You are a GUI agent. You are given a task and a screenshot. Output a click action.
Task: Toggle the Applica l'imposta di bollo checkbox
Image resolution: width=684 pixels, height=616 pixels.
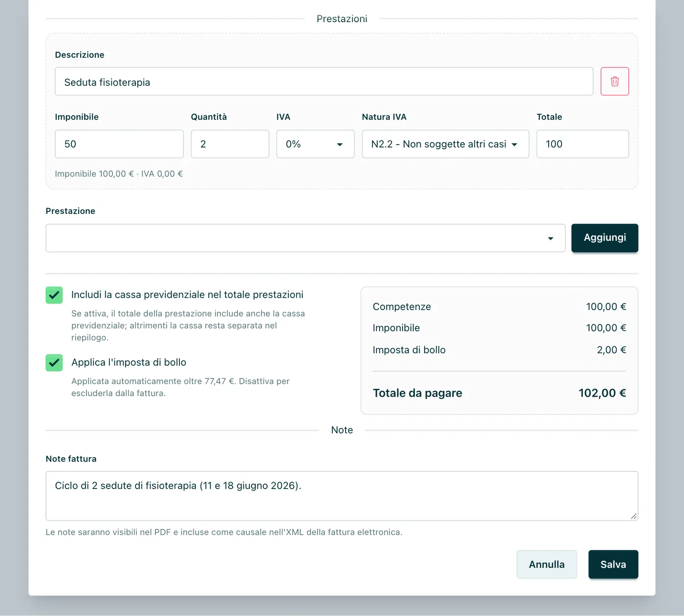coord(54,363)
